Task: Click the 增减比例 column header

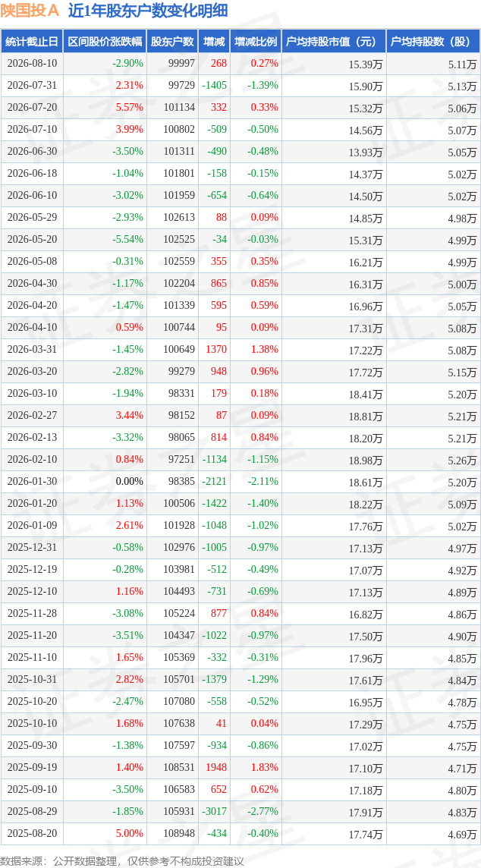Action: (255, 42)
